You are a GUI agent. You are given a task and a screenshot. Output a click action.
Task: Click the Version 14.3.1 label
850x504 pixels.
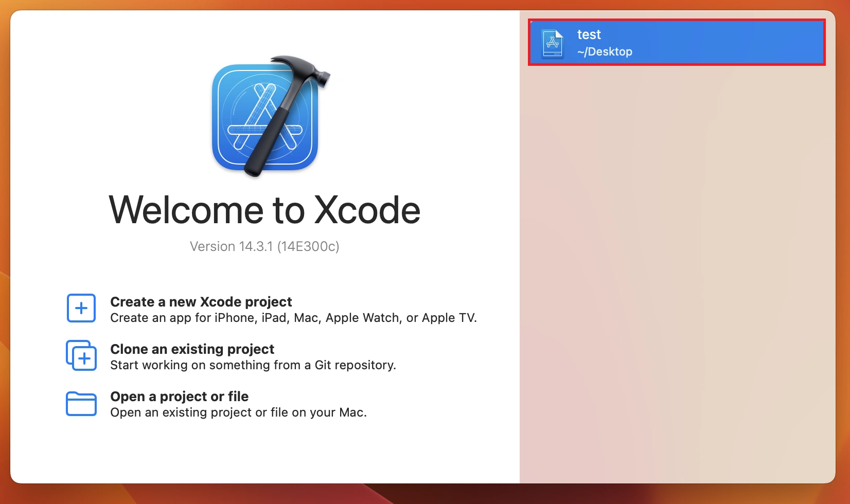tap(265, 246)
